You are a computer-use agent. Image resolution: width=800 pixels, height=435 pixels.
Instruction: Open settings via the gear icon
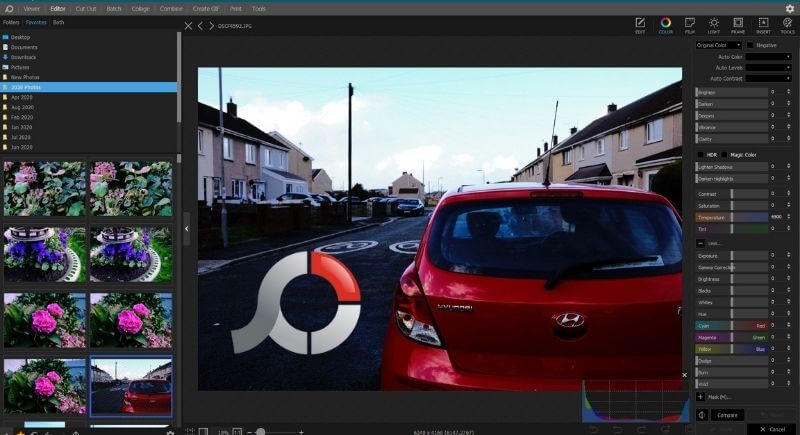pyautogui.click(x=789, y=8)
